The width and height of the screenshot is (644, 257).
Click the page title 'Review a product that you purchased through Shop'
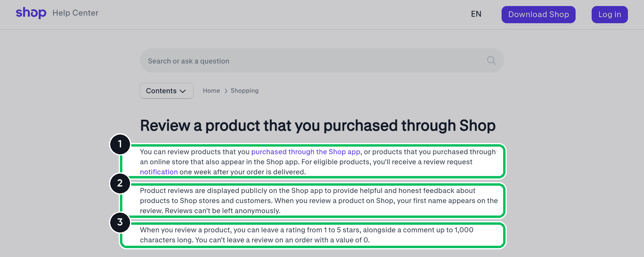(x=318, y=126)
